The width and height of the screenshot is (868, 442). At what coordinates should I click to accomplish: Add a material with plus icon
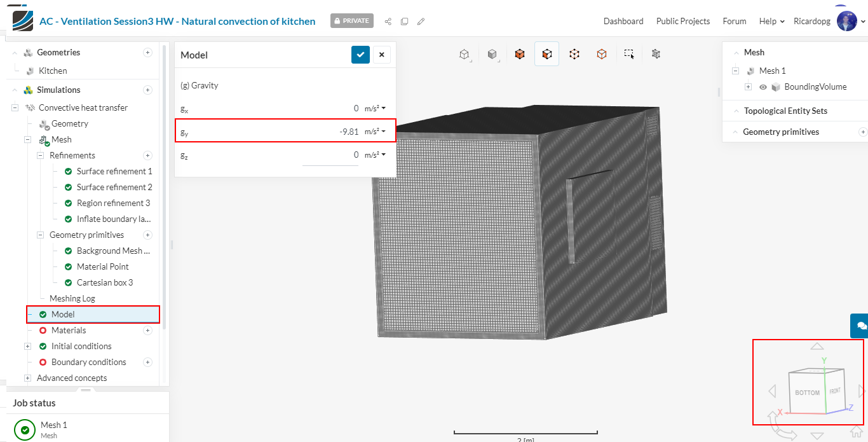(x=147, y=331)
